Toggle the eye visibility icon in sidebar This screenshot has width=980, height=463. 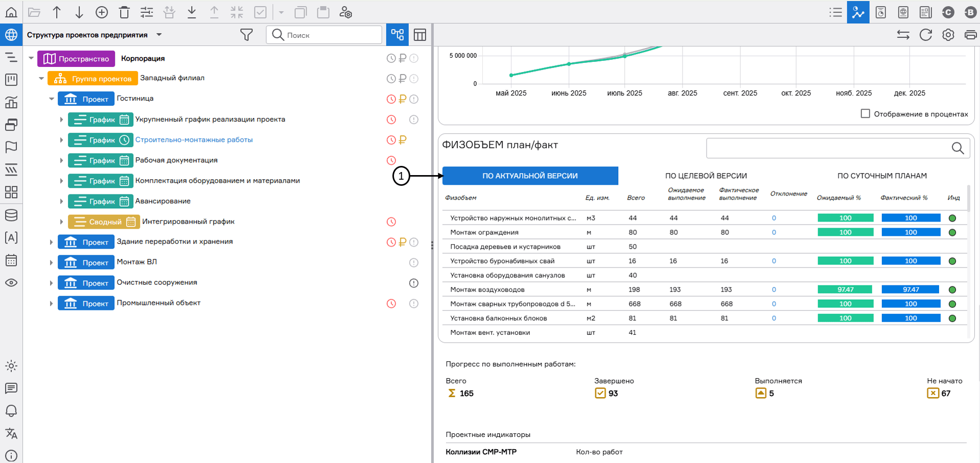click(x=11, y=283)
